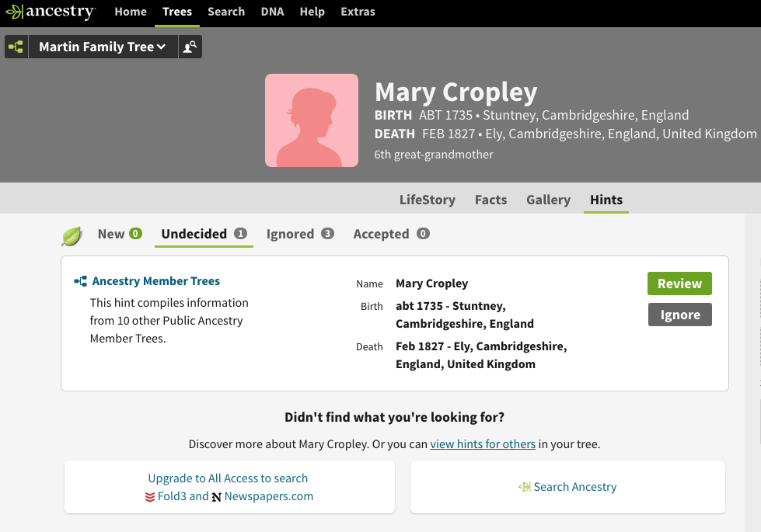This screenshot has height=532, width=761.
Task: Review the Ancestry Member Trees hint
Action: 679,283
